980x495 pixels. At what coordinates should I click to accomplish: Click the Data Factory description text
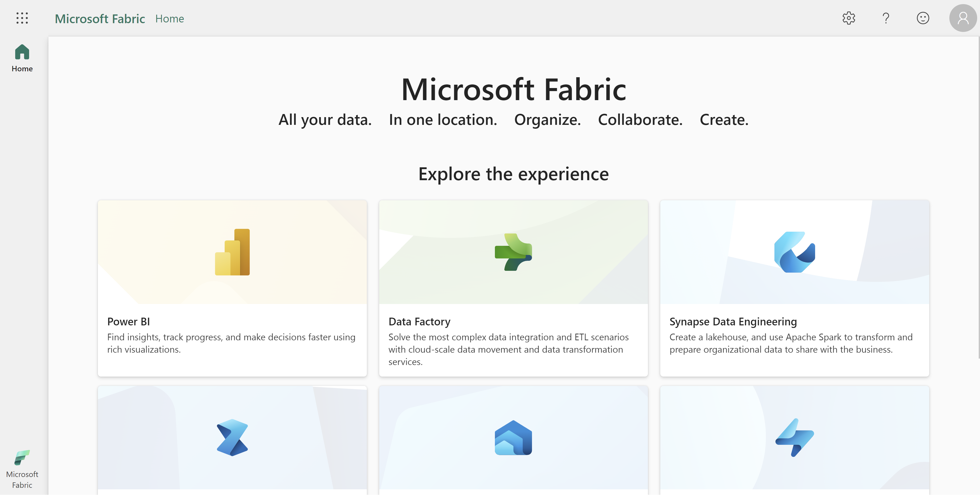pos(509,349)
